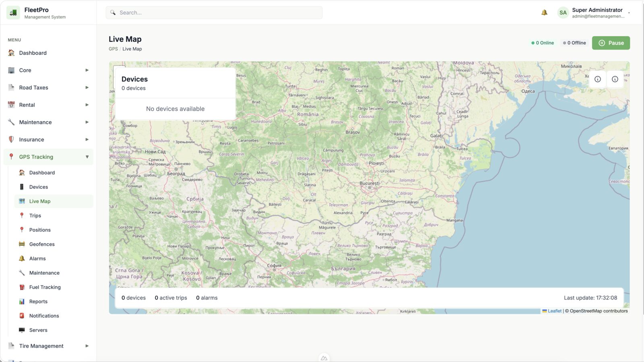Click the Rental calendar icon
The width and height of the screenshot is (644, 362).
coord(11,105)
